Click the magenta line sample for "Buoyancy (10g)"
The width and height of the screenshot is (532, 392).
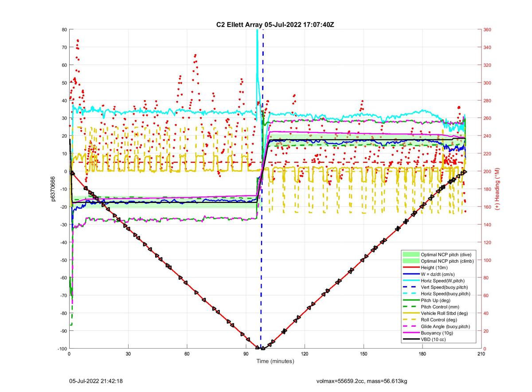411,333
